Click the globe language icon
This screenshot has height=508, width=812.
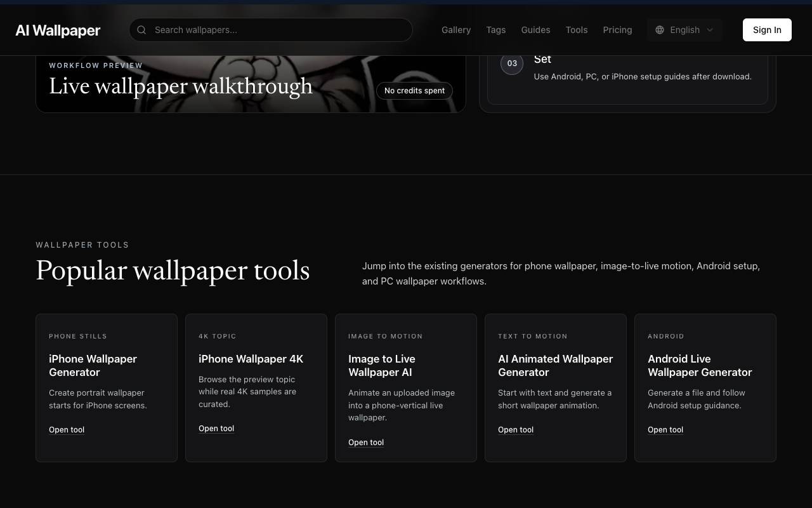(660, 30)
